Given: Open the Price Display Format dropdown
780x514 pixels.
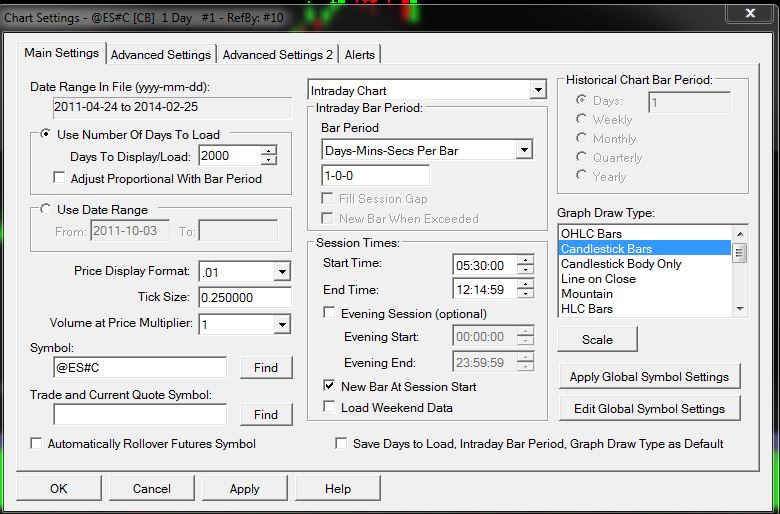Looking at the screenshot, I should (282, 272).
